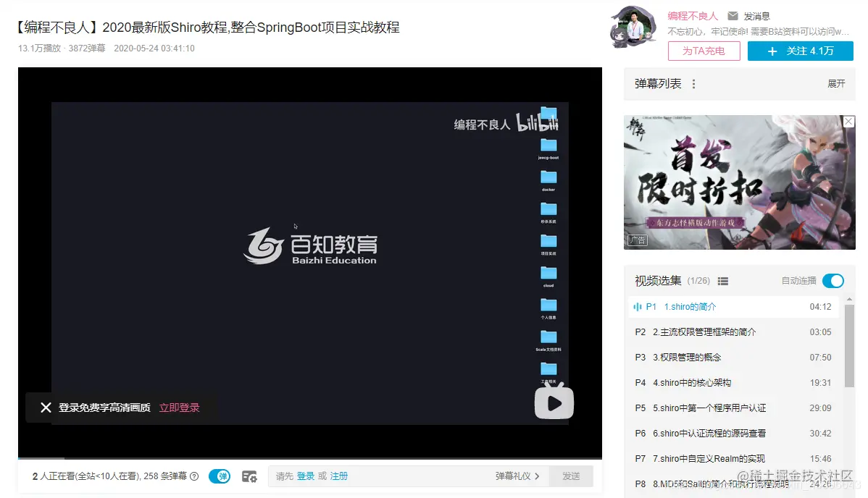Dismiss the login quality prompt X
The height and width of the screenshot is (498, 868).
coord(46,408)
